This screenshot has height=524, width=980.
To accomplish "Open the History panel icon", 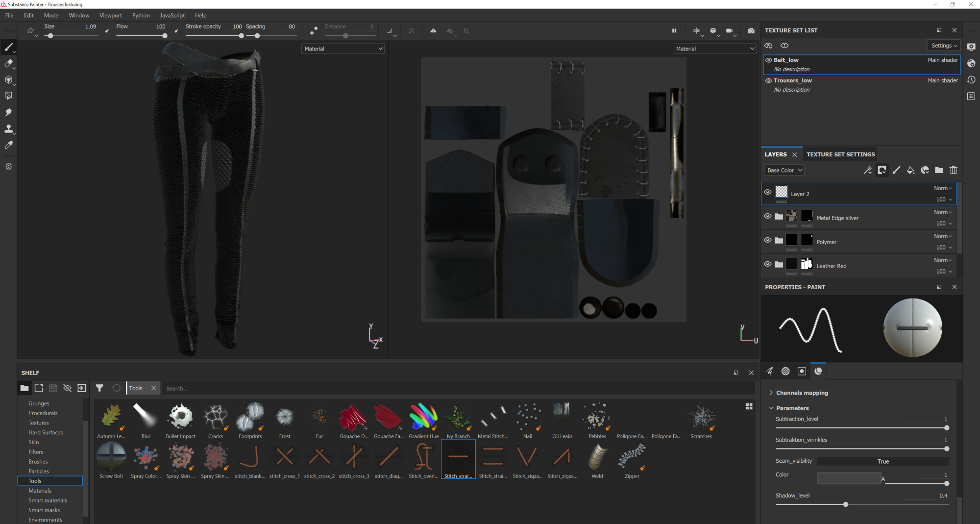I will point(971,79).
